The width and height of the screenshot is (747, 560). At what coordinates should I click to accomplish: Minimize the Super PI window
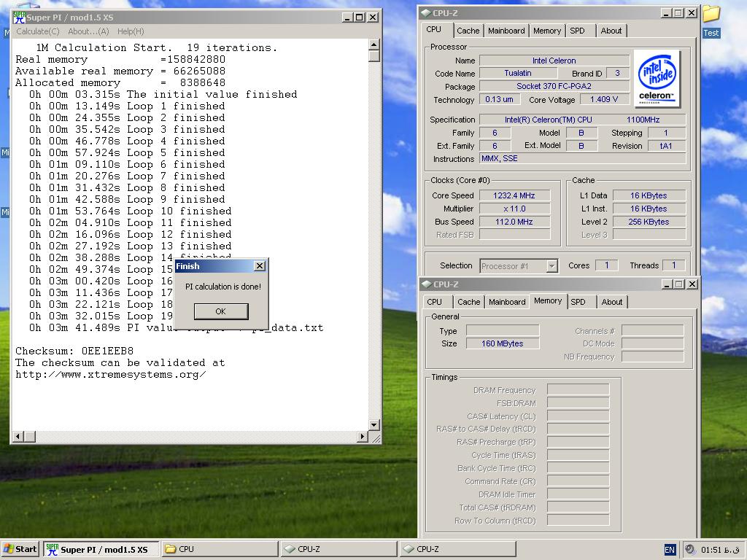(x=347, y=17)
